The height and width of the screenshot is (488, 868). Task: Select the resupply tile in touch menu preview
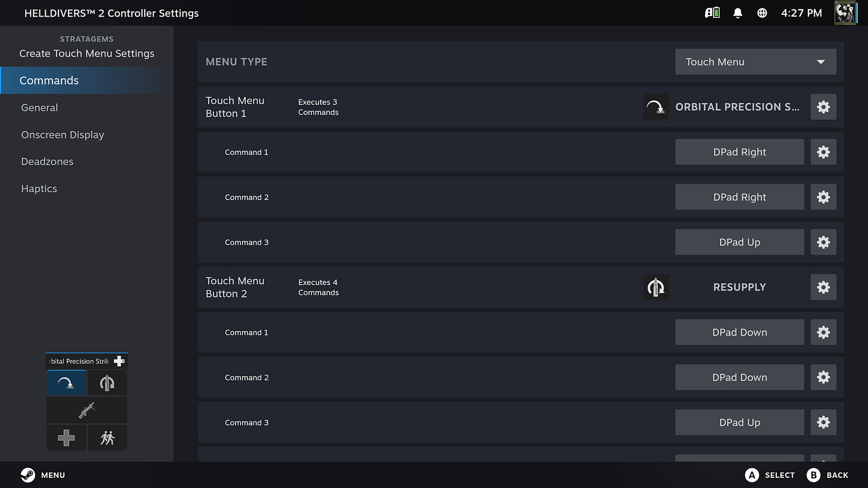(x=107, y=383)
